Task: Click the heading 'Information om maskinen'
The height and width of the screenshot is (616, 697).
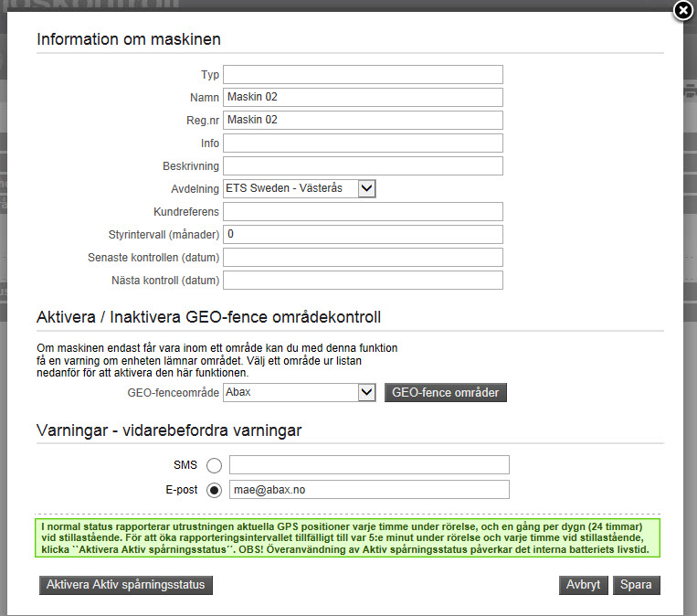Action: (x=129, y=39)
